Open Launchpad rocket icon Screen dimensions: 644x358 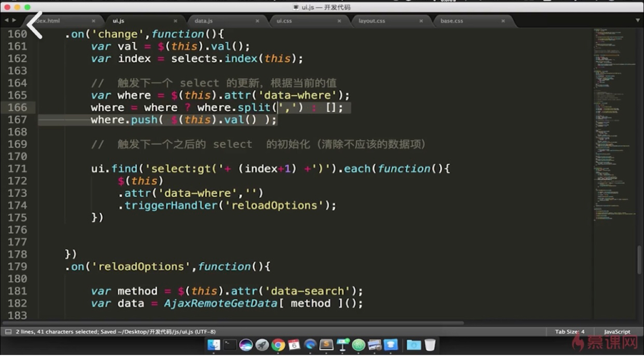[x=262, y=345]
